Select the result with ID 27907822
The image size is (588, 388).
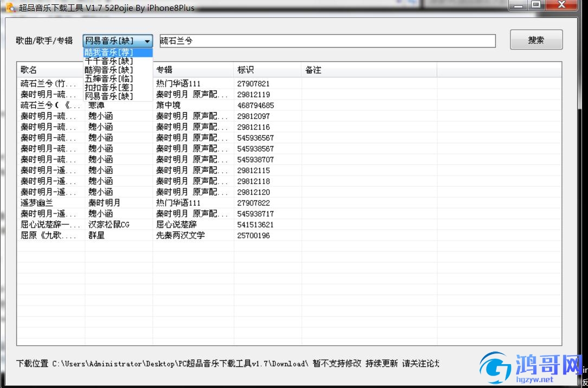tap(289, 203)
